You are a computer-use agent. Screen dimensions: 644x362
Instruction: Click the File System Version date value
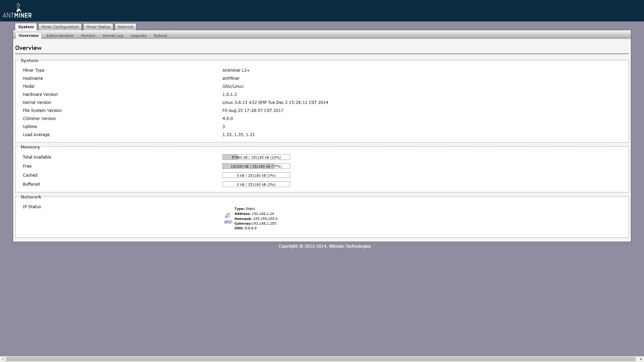(x=253, y=111)
